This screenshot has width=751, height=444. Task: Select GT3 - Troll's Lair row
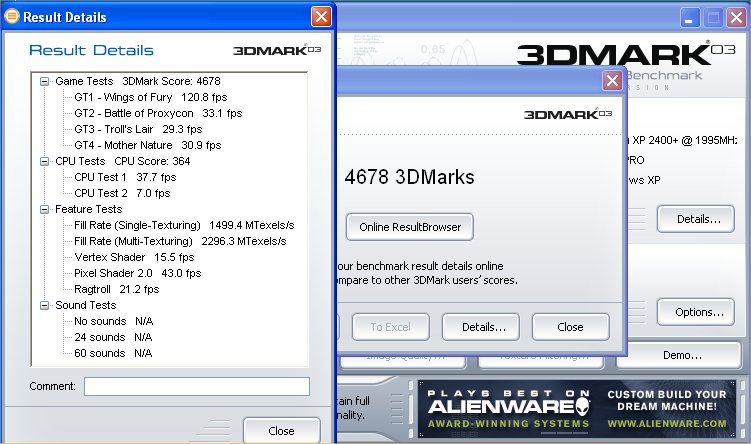pos(138,129)
